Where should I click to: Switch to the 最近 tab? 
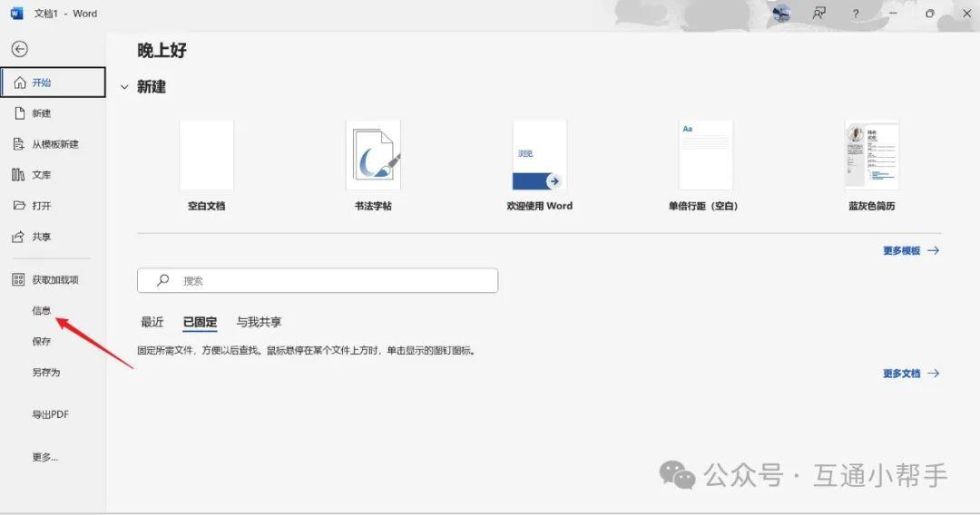152,322
